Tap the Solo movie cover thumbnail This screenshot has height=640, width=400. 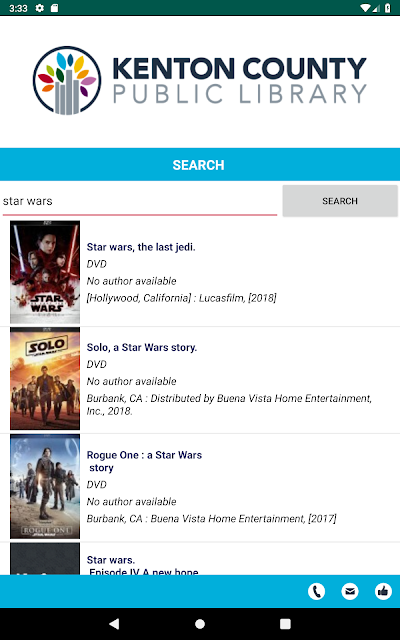[45, 379]
